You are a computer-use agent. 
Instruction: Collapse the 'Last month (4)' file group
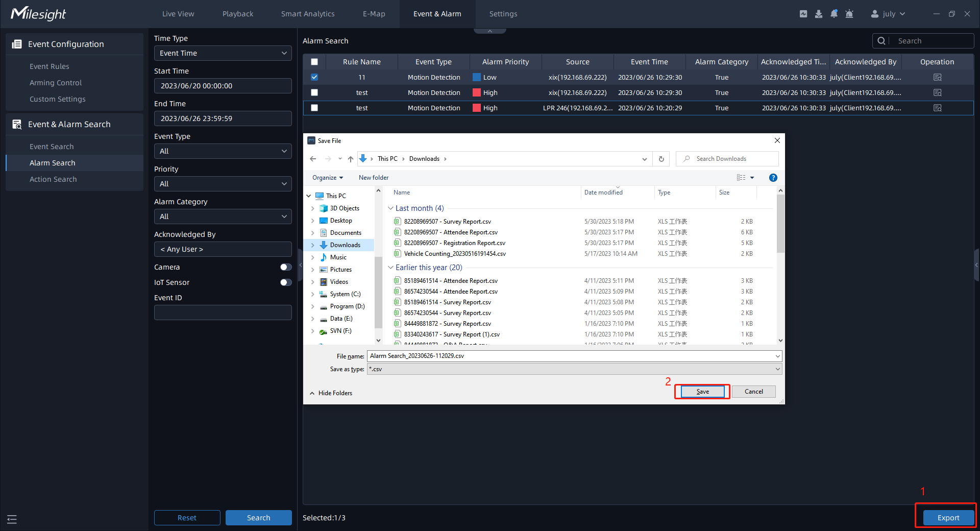pos(390,208)
